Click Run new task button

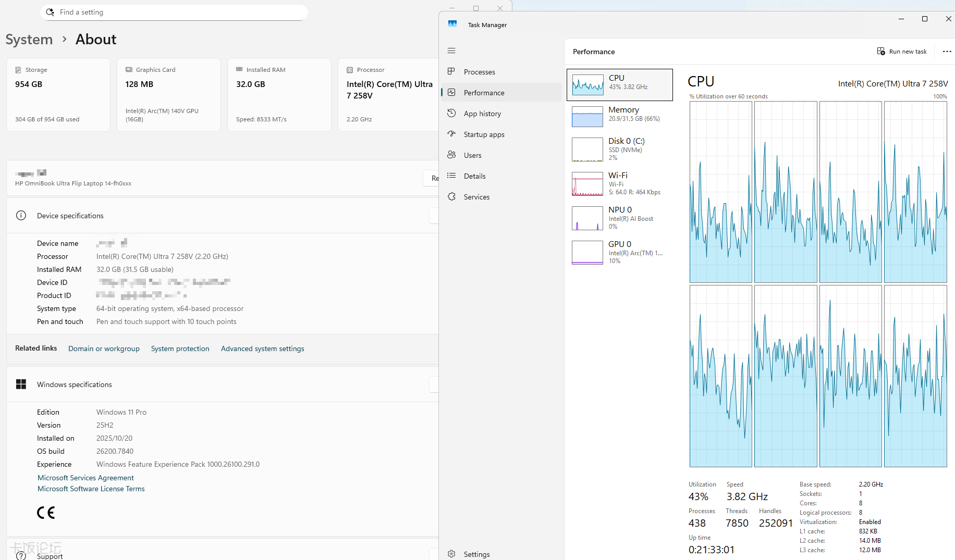click(902, 52)
